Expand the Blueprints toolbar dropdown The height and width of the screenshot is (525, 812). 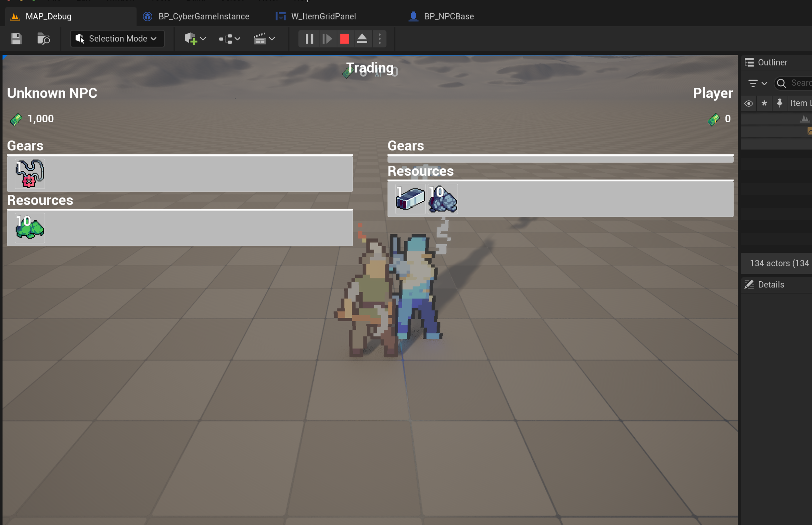point(230,39)
